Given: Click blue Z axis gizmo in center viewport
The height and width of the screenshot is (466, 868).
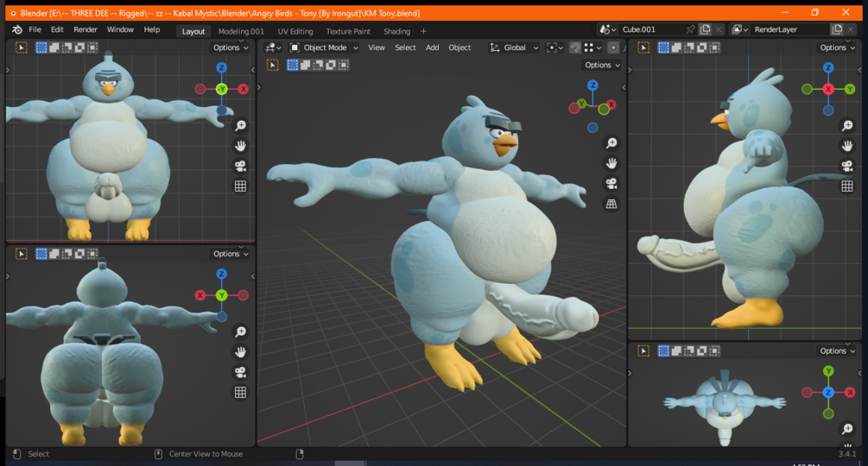Looking at the screenshot, I should click(x=592, y=85).
